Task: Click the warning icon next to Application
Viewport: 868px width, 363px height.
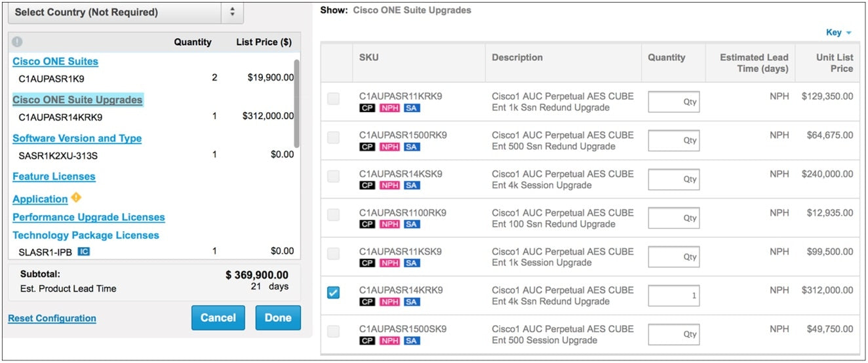Action: click(76, 198)
